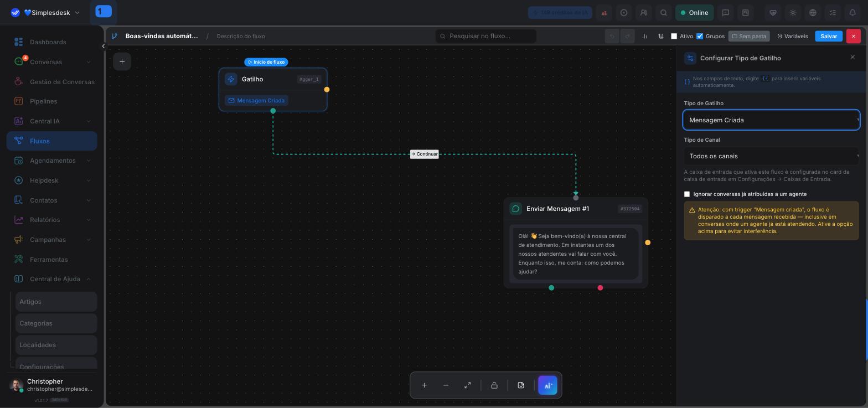Open the team users icon in header
Screen dimensions: 868x408
[643, 13]
